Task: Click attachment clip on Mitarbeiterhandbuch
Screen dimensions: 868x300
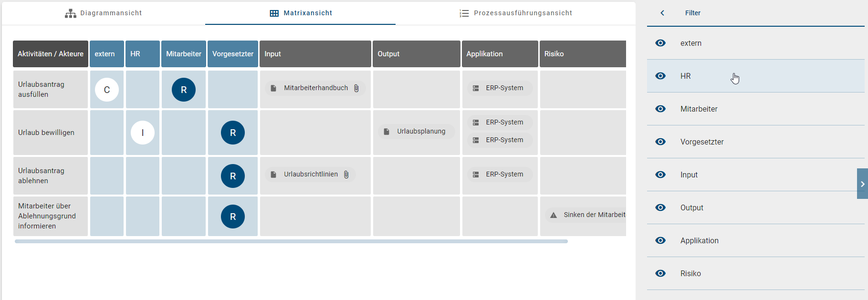Action: pyautogui.click(x=356, y=88)
